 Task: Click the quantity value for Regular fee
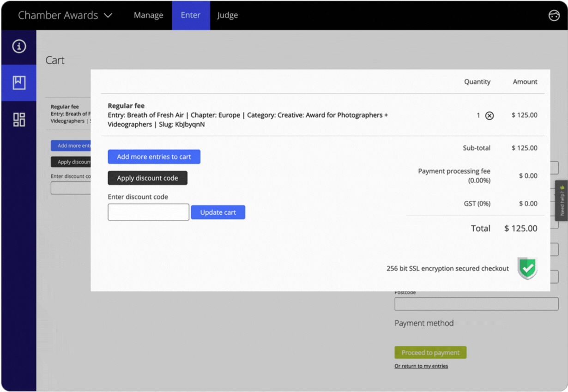click(x=478, y=115)
